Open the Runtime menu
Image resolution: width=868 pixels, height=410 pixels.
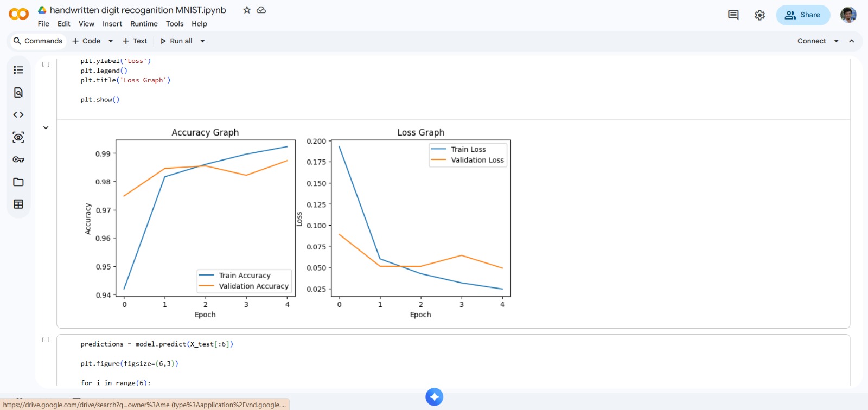click(144, 24)
